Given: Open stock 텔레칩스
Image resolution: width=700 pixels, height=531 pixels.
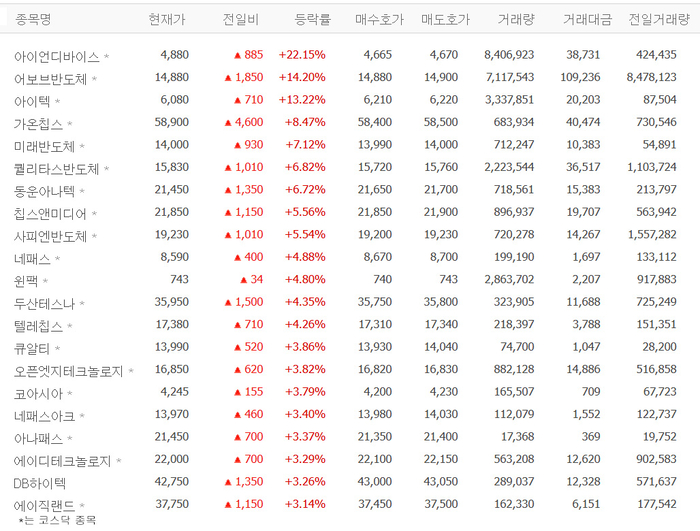Looking at the screenshot, I should pyautogui.click(x=38, y=326).
